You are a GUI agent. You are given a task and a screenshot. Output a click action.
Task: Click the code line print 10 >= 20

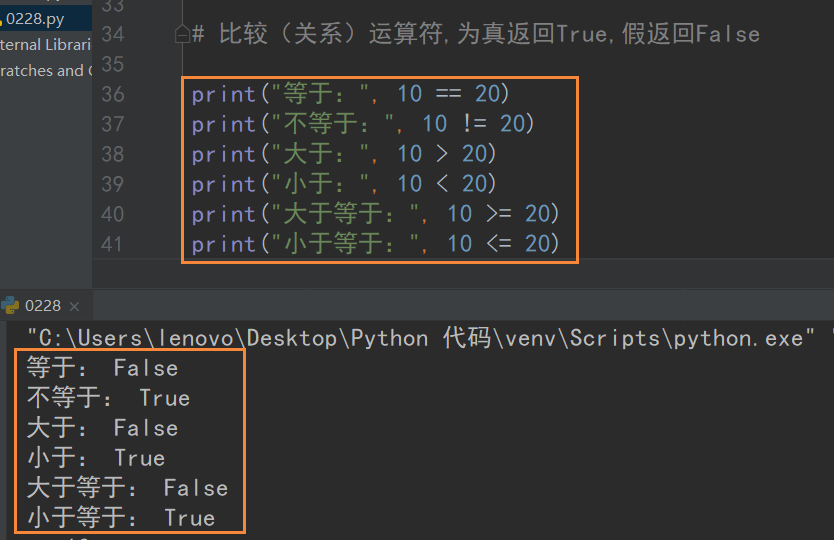pyautogui.click(x=376, y=214)
